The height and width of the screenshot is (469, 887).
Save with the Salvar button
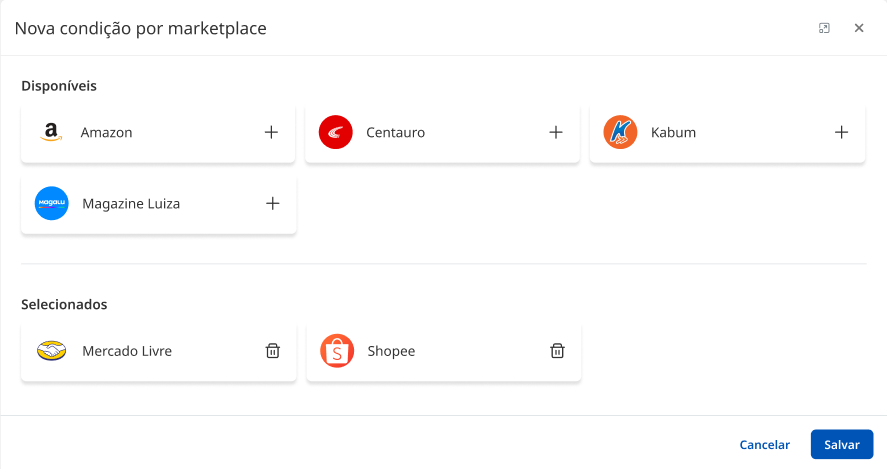[x=842, y=445]
